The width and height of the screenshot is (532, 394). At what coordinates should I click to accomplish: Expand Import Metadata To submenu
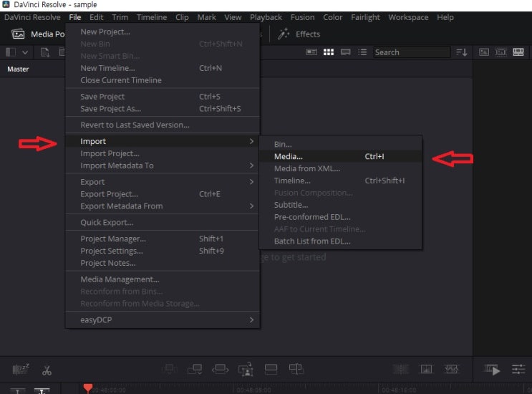(x=251, y=165)
